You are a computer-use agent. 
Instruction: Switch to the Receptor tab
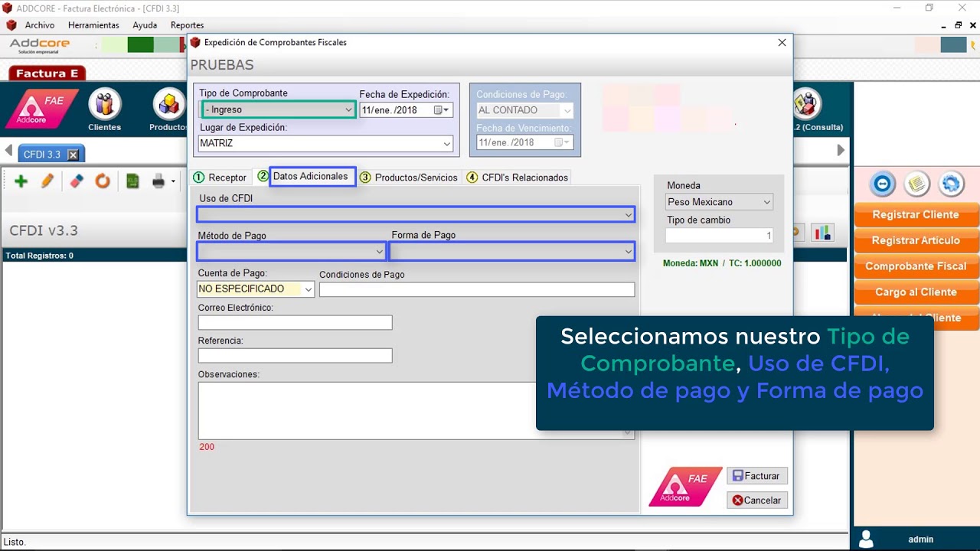point(220,178)
